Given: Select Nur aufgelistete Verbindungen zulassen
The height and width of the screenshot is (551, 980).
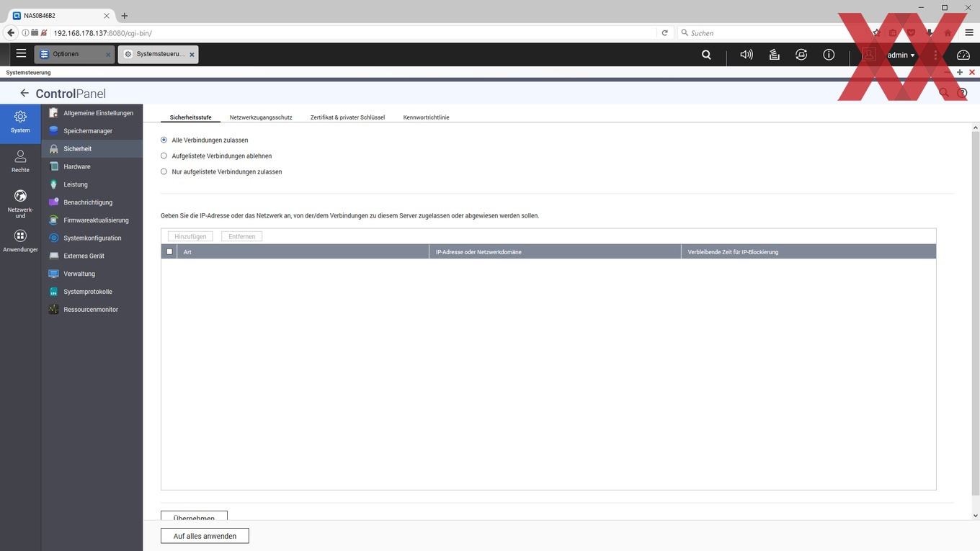Looking at the screenshot, I should (x=164, y=171).
